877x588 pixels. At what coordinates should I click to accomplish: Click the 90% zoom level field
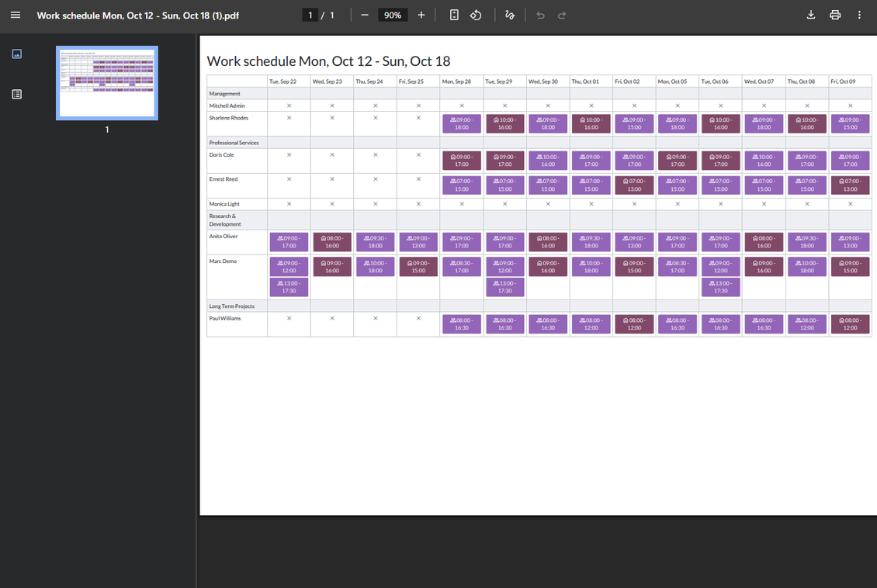[393, 15]
